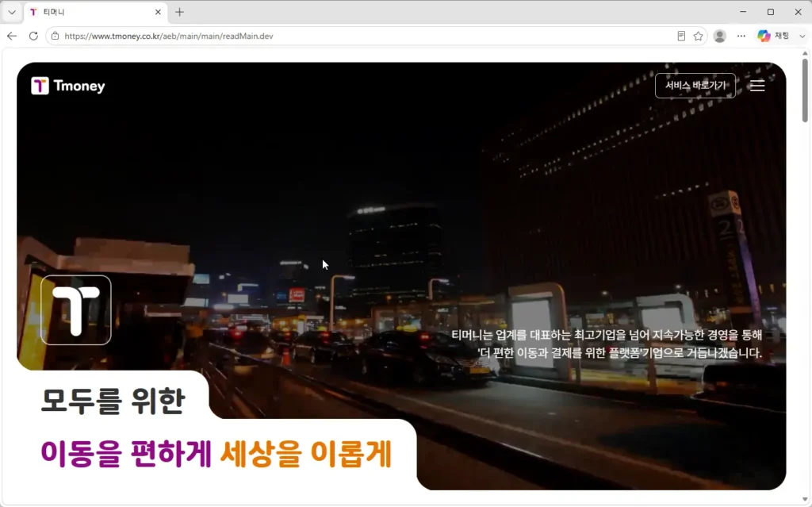Open immersive reader icon
This screenshot has height=507, width=812.
click(681, 36)
